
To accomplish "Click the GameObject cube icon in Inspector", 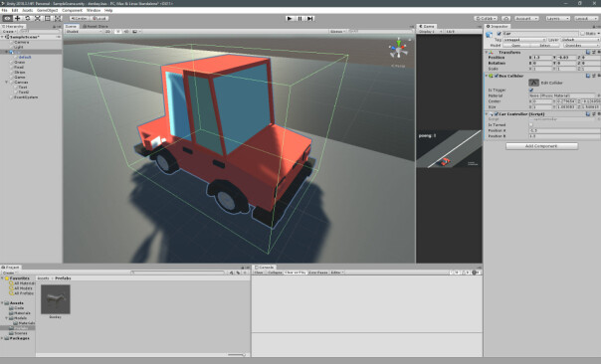I will pyautogui.click(x=490, y=35).
